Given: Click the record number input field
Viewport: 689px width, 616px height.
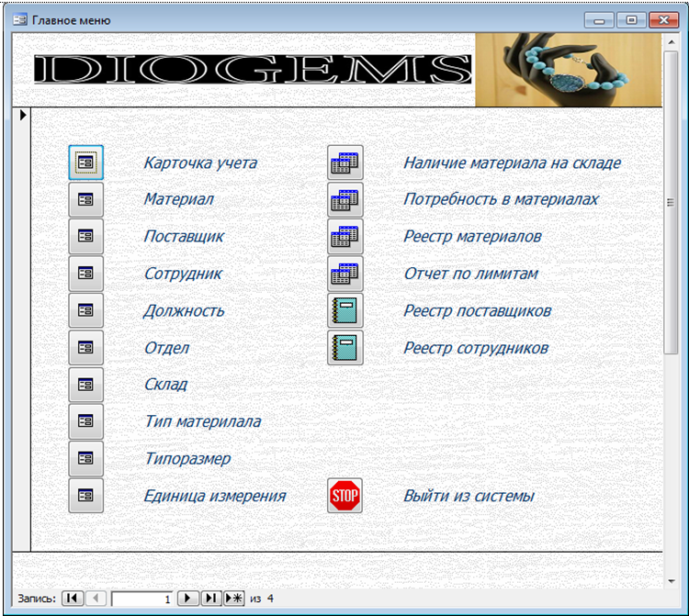Looking at the screenshot, I should pyautogui.click(x=142, y=599).
